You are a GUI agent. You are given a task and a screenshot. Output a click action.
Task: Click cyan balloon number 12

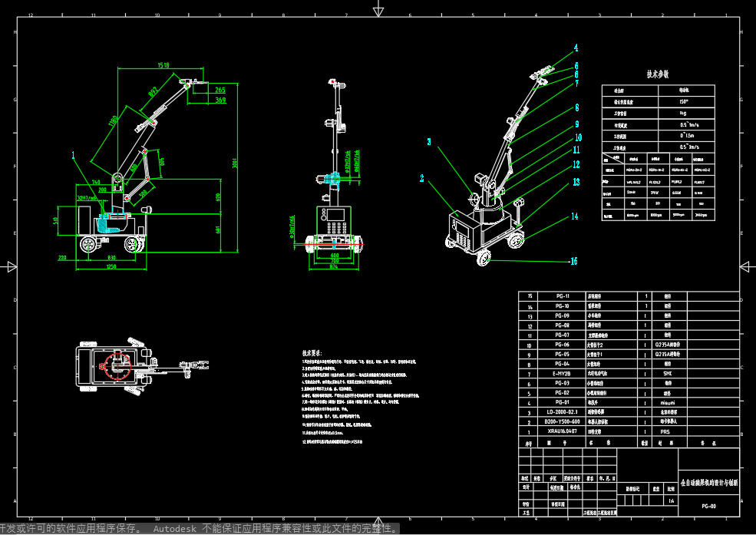(576, 164)
